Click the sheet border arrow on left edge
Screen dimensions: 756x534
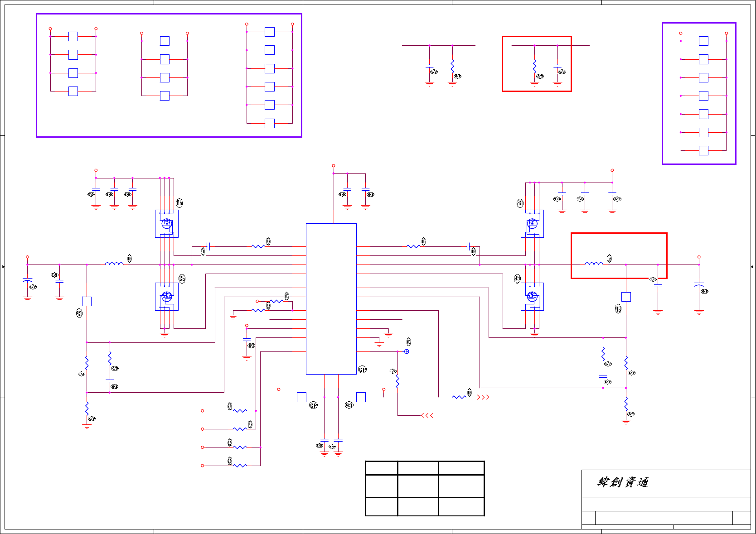[3, 267]
